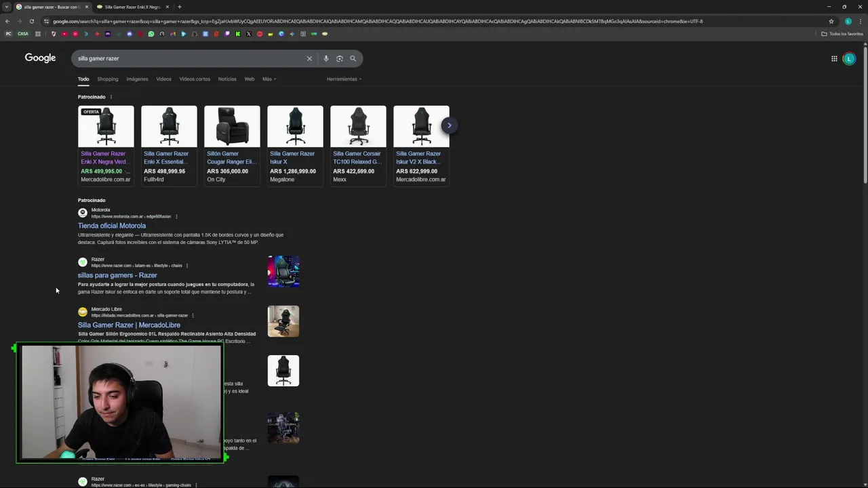The width and height of the screenshot is (868, 488).
Task: Open the WhatsApp bookmark
Action: coord(151,34)
